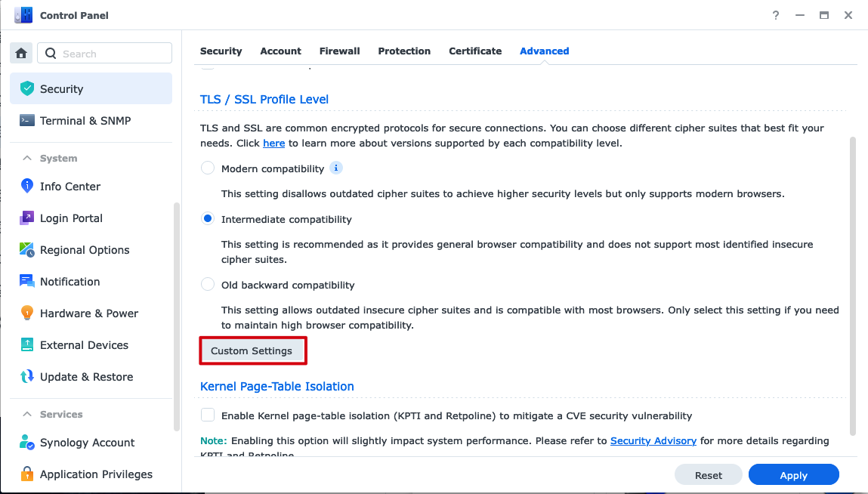The width and height of the screenshot is (868, 494).
Task: Click the Home icon in sidebar
Action: [21, 53]
